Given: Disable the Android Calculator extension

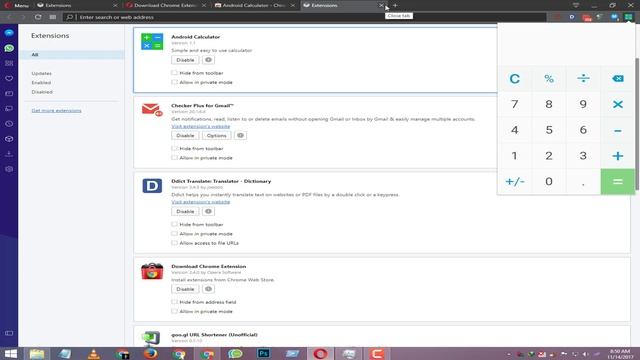Looking at the screenshot, I should [x=185, y=60].
